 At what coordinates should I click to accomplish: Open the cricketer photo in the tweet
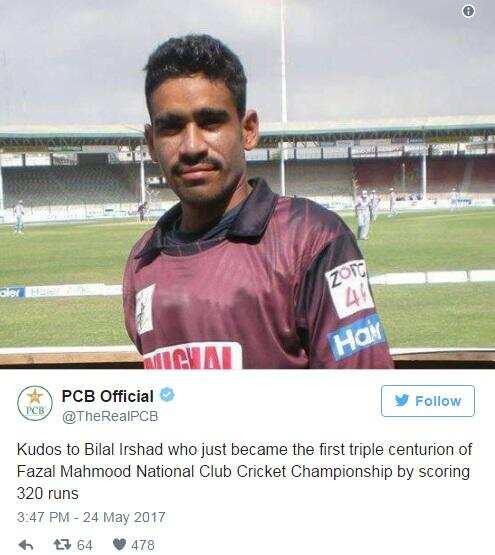tap(248, 184)
